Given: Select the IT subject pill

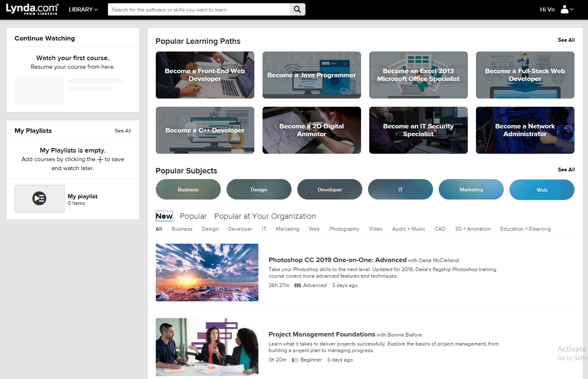Looking at the screenshot, I should click(x=400, y=189).
